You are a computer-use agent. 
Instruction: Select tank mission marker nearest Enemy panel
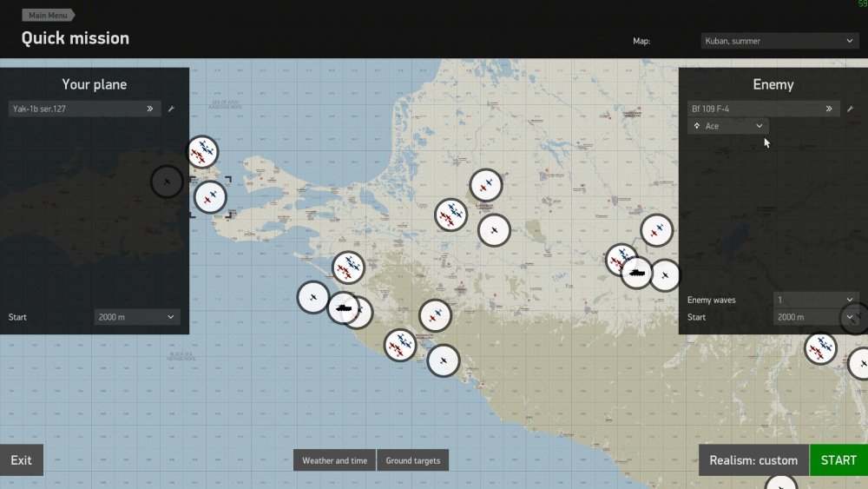pos(636,273)
